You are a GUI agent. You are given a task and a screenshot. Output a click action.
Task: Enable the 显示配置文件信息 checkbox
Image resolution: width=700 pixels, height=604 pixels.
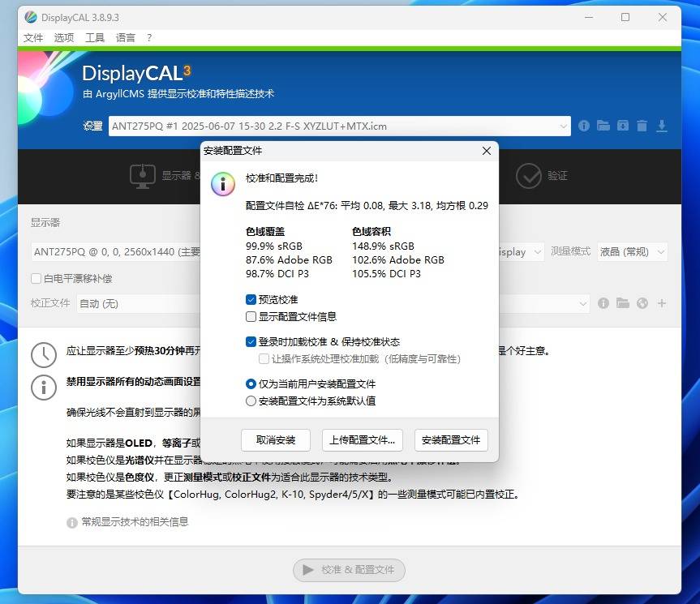(x=251, y=317)
